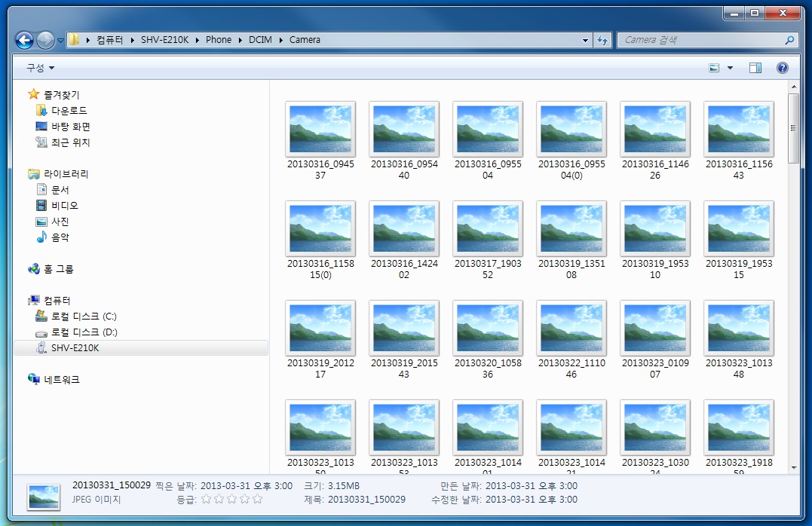812x526 pixels.
Task: Click the Camera 검색 search field
Action: (x=701, y=40)
